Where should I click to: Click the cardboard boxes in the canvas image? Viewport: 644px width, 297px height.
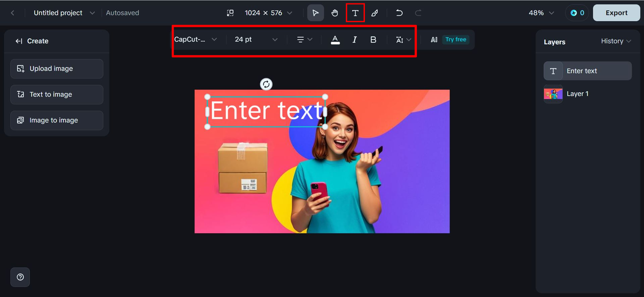point(243,167)
